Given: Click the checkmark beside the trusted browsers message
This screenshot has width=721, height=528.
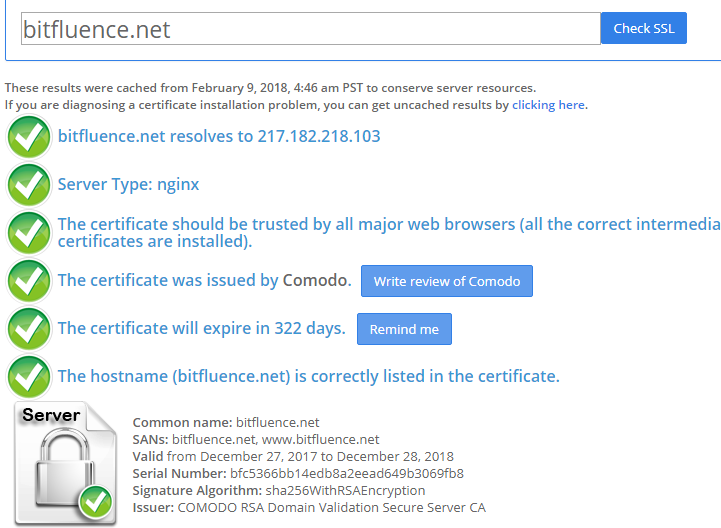Looking at the screenshot, I should point(29,233).
